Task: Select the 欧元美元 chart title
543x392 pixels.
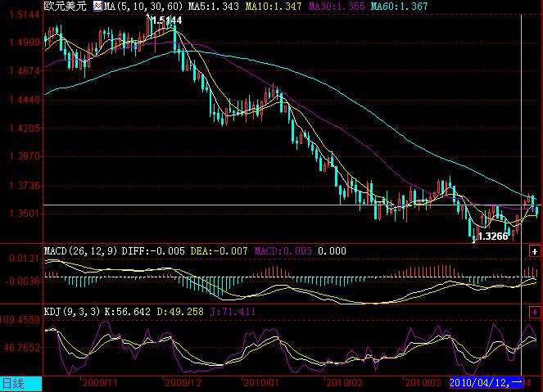Action: click(65, 6)
